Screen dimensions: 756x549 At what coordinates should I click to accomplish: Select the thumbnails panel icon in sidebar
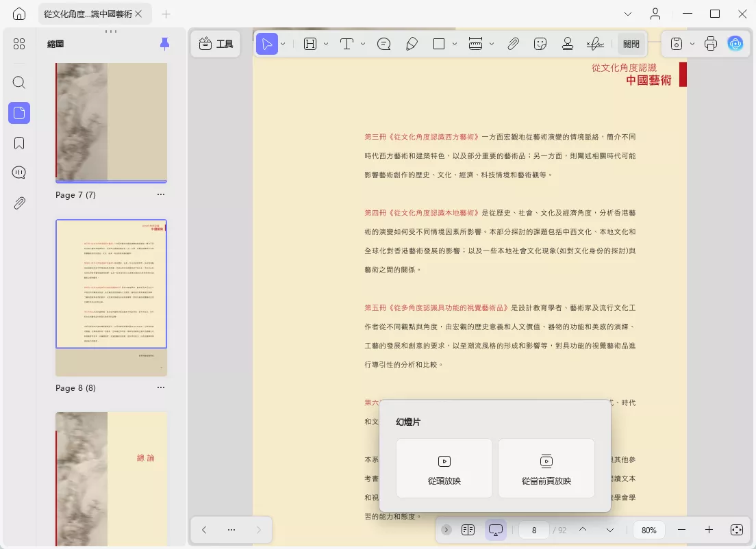click(x=19, y=113)
